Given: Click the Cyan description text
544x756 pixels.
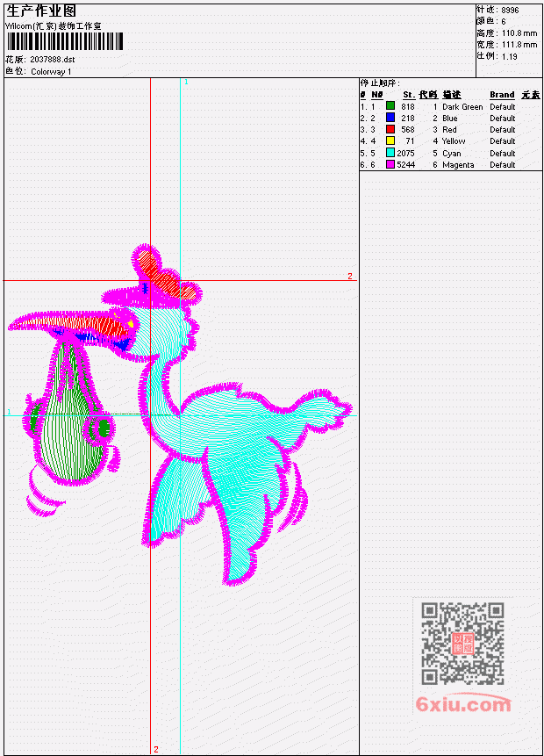Looking at the screenshot, I should click(452, 154).
